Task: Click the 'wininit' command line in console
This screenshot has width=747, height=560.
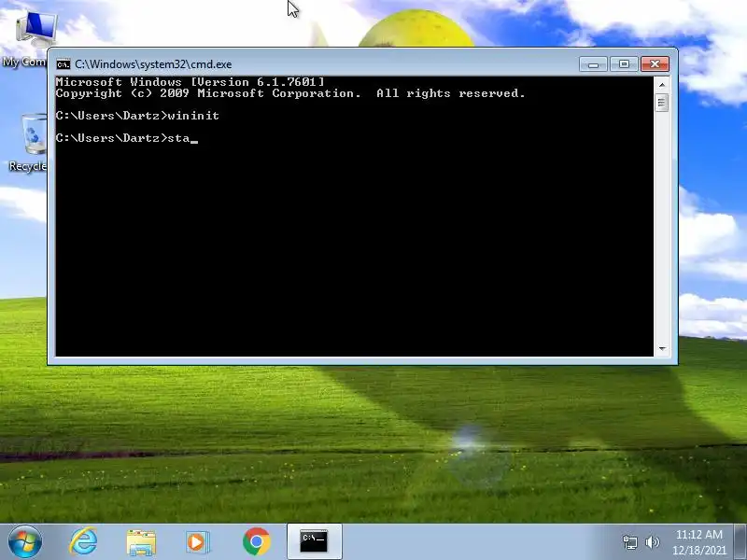Action: (x=137, y=116)
